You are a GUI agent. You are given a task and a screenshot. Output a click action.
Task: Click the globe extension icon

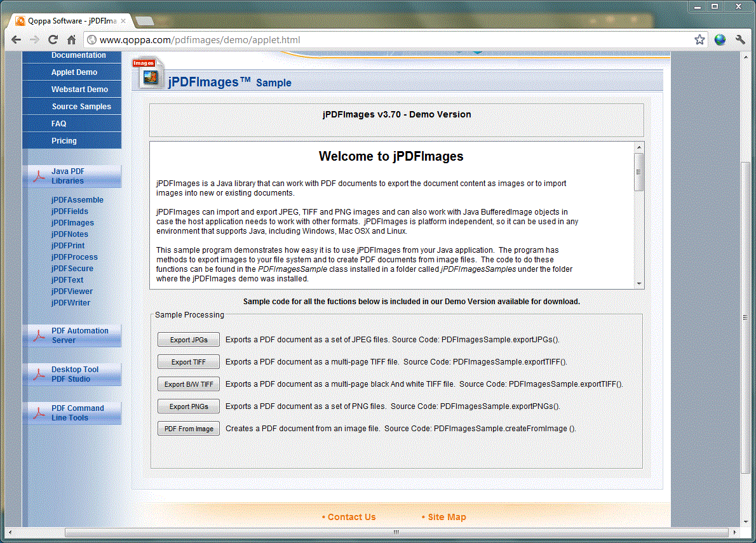pos(720,39)
